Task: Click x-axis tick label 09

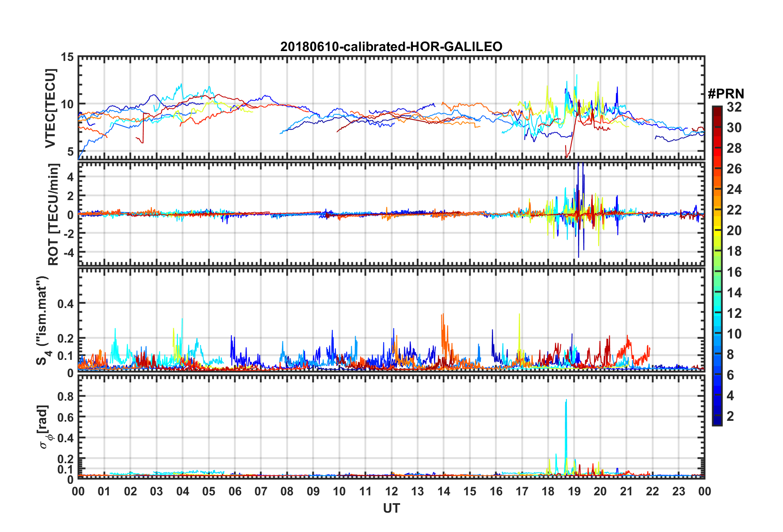Action: tap(313, 491)
